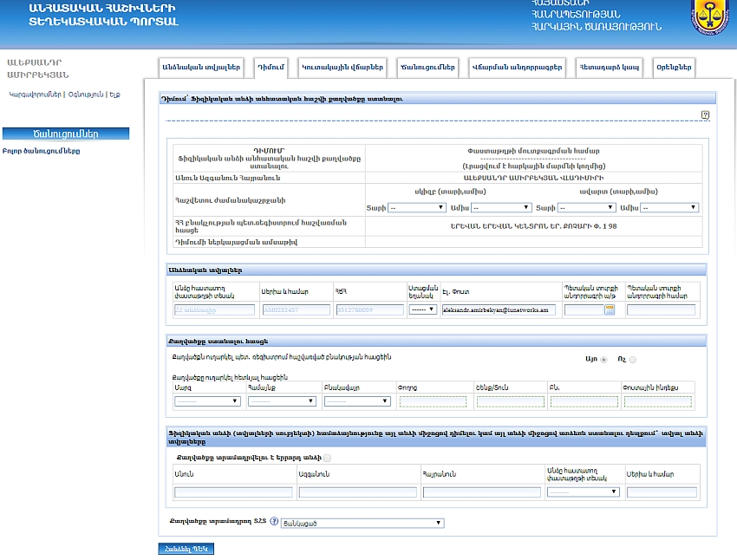Expand the Ստացման եղանակ dropdown

coord(422,309)
